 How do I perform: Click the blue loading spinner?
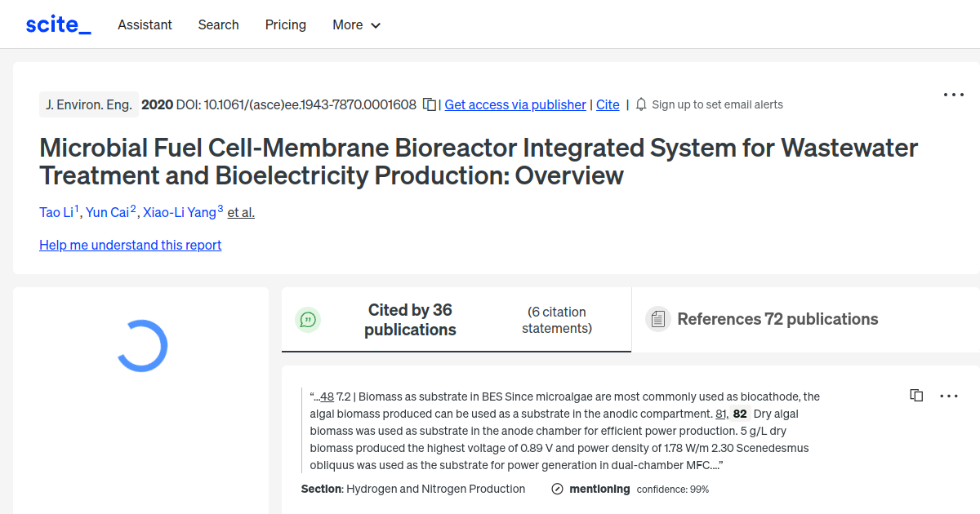click(x=140, y=345)
